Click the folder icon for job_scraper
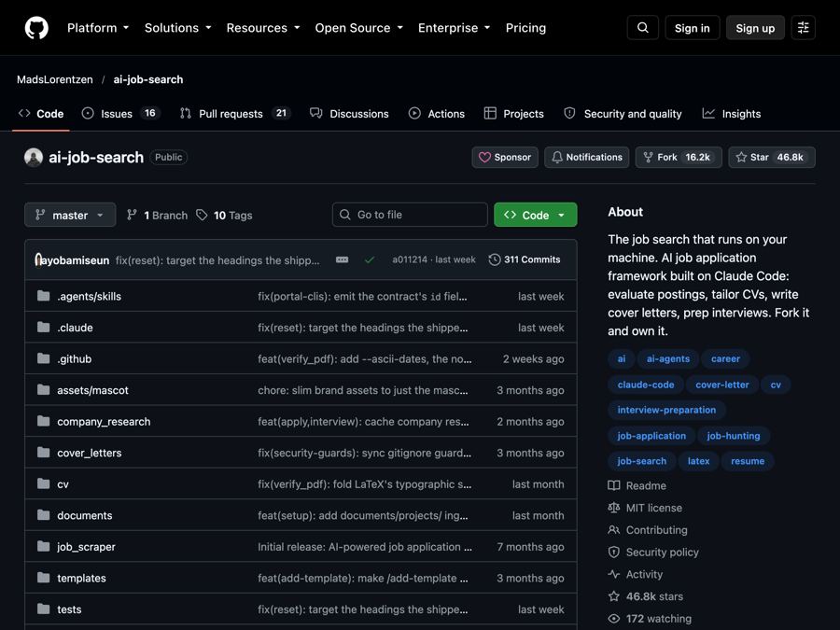 point(43,546)
